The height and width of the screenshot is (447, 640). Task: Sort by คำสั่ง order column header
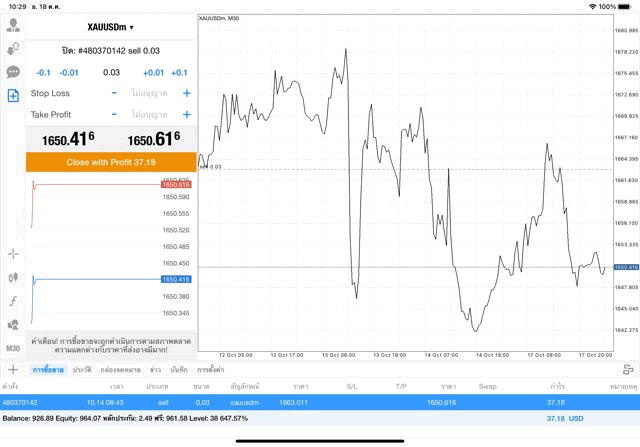[x=10, y=386]
